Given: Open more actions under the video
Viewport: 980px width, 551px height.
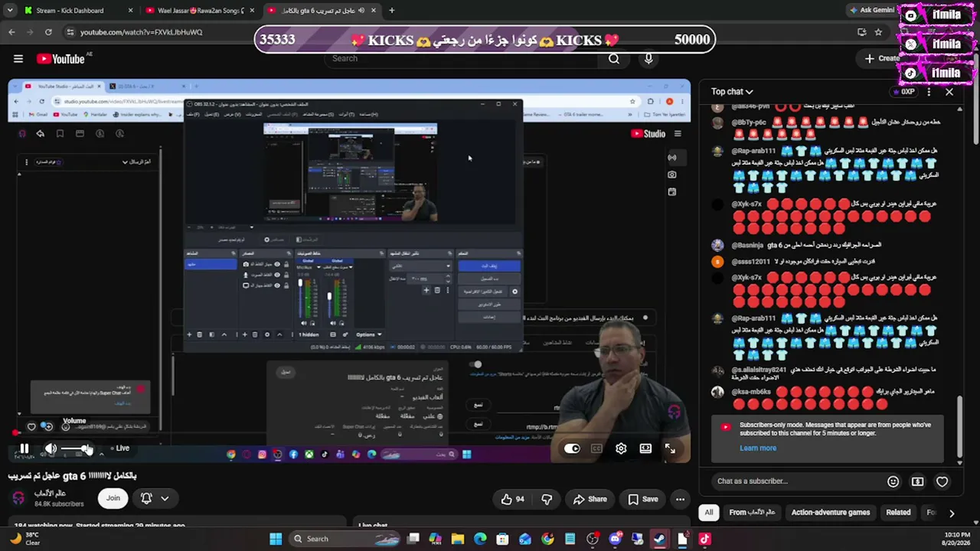Looking at the screenshot, I should tap(680, 499).
